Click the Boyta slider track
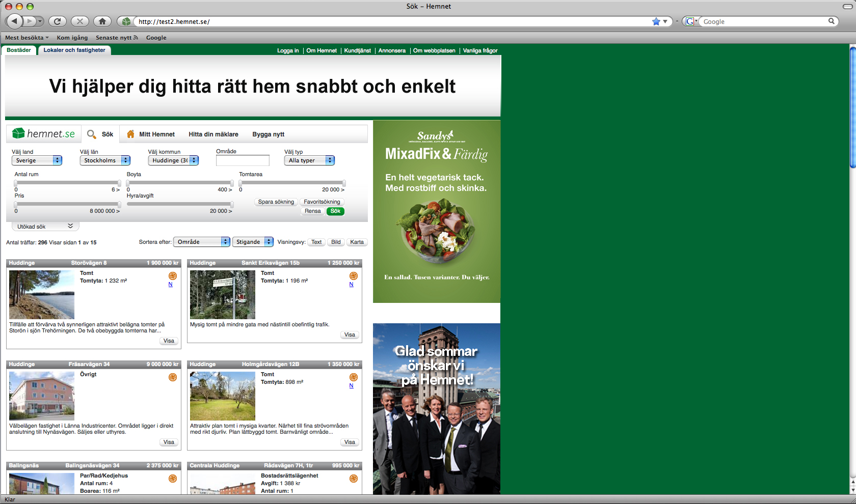 (180, 183)
